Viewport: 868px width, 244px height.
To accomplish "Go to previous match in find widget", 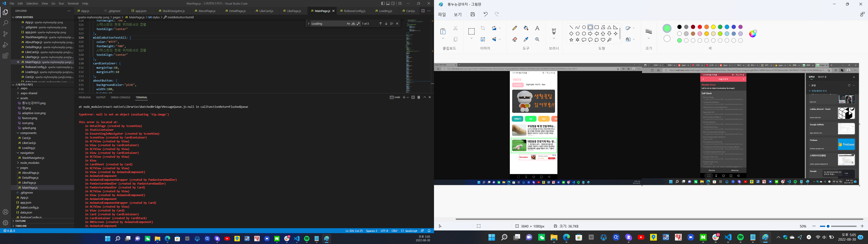I will click(x=380, y=23).
